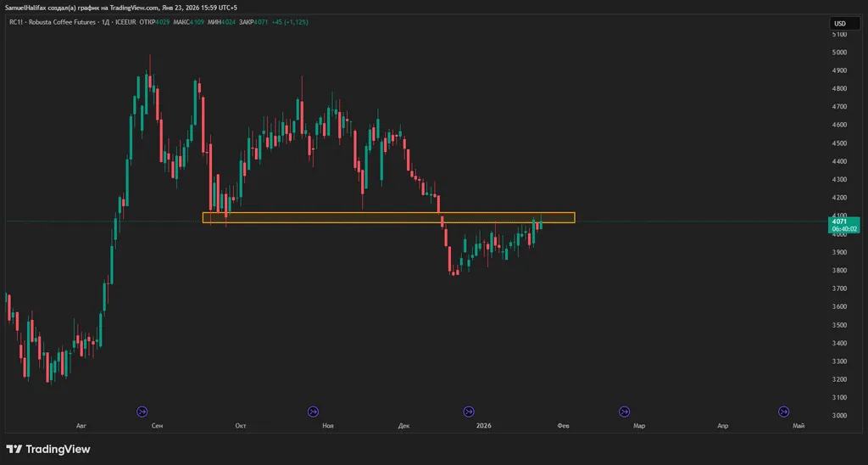Screen dimensions: 868x465
Task: Click the TradingView logo
Action: (x=48, y=449)
